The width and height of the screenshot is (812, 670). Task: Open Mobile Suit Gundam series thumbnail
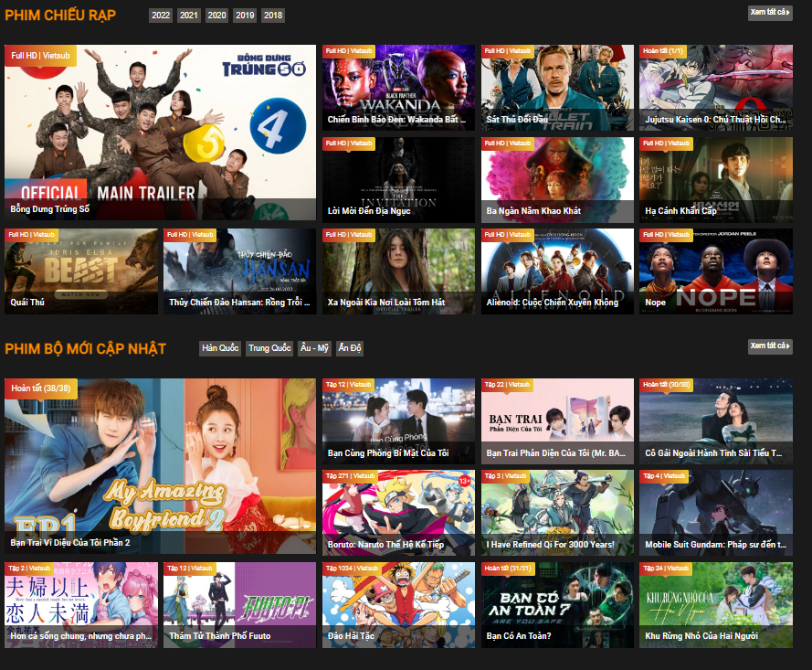tap(716, 513)
